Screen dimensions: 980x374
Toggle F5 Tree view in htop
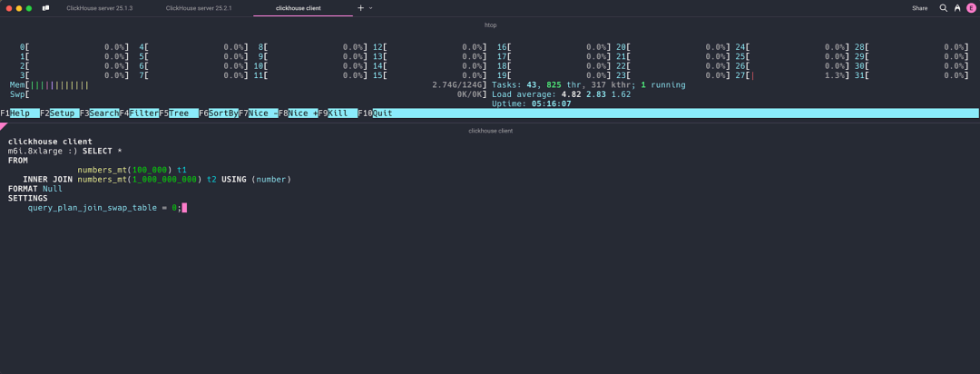(x=179, y=113)
